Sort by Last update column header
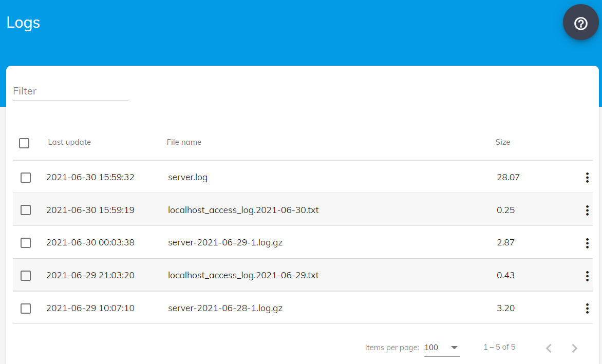The image size is (602, 364). tap(69, 142)
